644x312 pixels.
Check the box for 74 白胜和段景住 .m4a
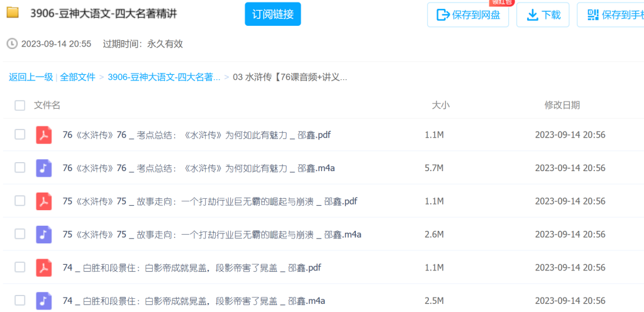pos(19,301)
